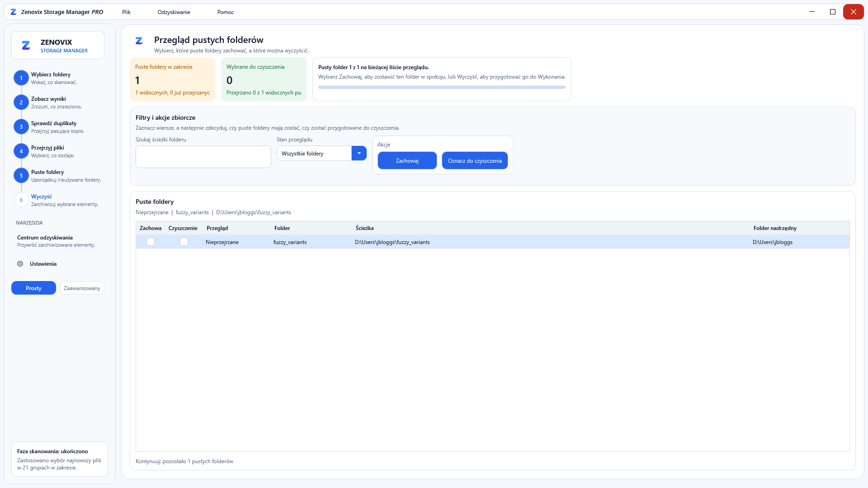
Task: Click the review progress bar
Action: tap(442, 87)
